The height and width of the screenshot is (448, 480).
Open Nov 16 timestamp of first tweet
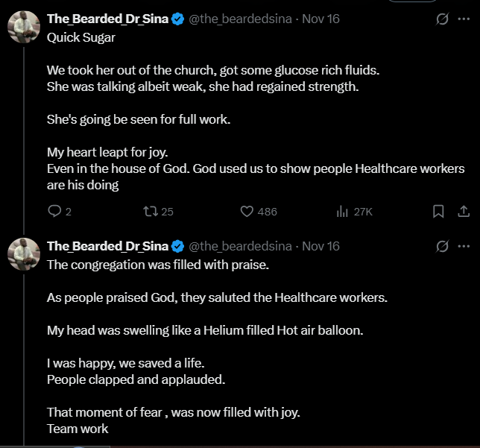320,19
